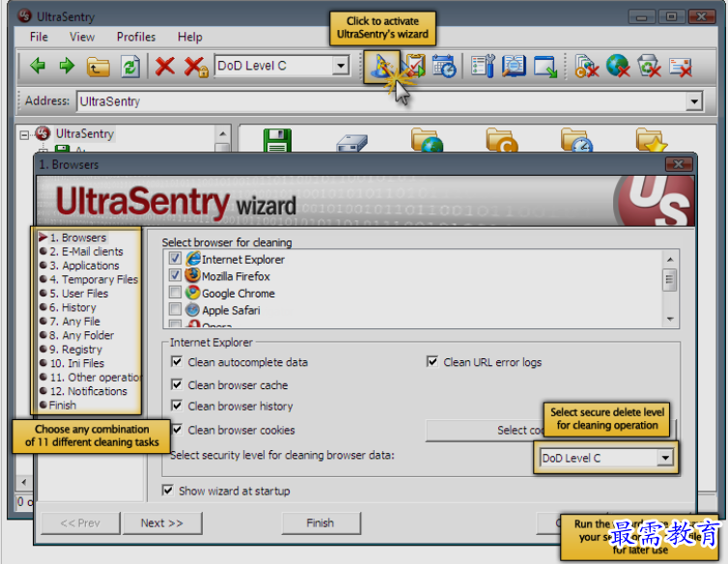The width and height of the screenshot is (728, 564).
Task: Toggle Clean browser history checkbox
Action: (x=177, y=406)
